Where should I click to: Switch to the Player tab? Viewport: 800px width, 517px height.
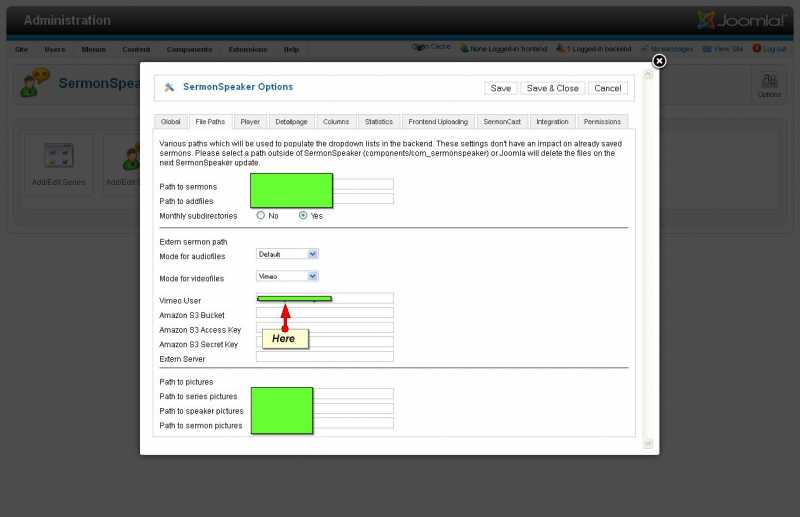(250, 121)
